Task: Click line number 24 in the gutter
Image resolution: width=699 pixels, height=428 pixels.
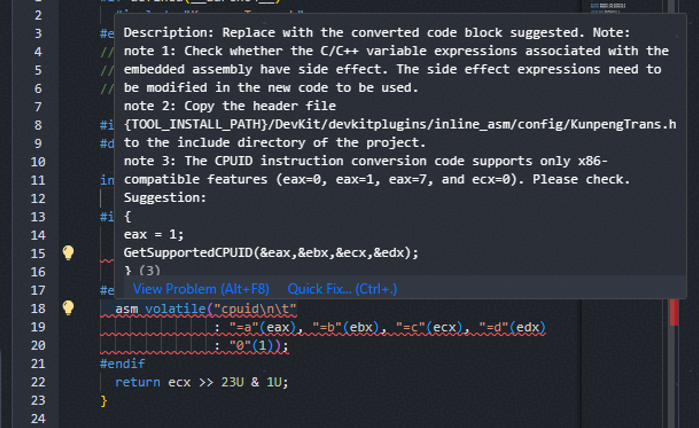Action: coord(36,419)
